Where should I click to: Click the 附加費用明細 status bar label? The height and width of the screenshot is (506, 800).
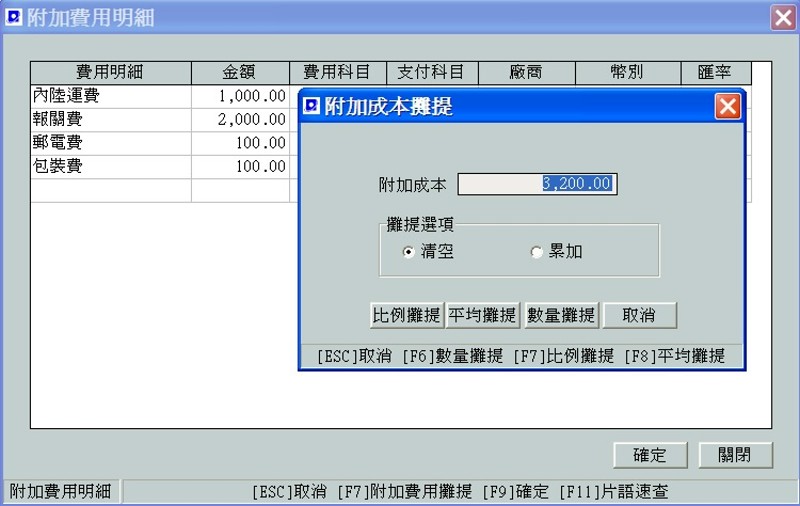(x=61, y=492)
